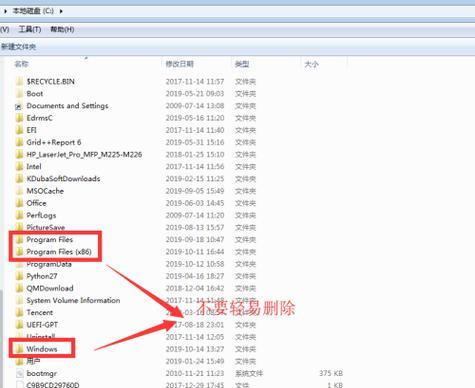Image resolution: width=475 pixels, height=388 pixels.
Task: Click date 2019-10-14 13:27 of Windows
Action: tap(195, 349)
